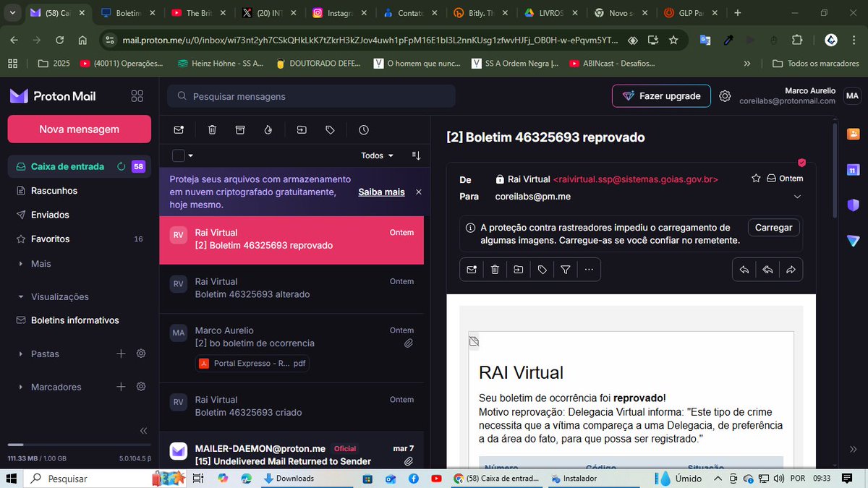The image size is (868, 488).
Task: Load blocked images with Carregar button
Action: point(774,227)
